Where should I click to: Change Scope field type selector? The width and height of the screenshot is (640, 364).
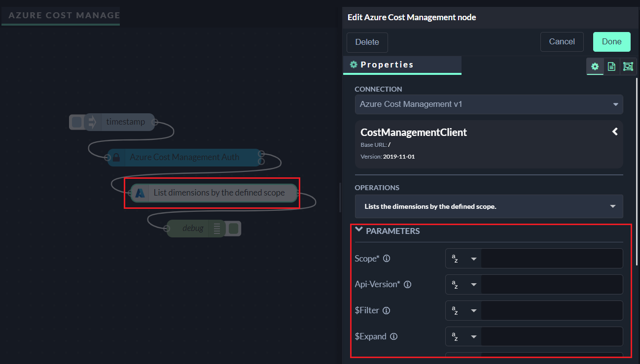click(x=463, y=259)
